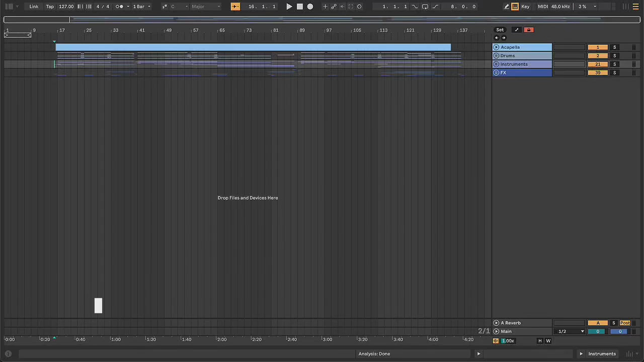644x362 pixels.
Task: Enable the Draw Mode pencil
Action: pyautogui.click(x=507, y=7)
